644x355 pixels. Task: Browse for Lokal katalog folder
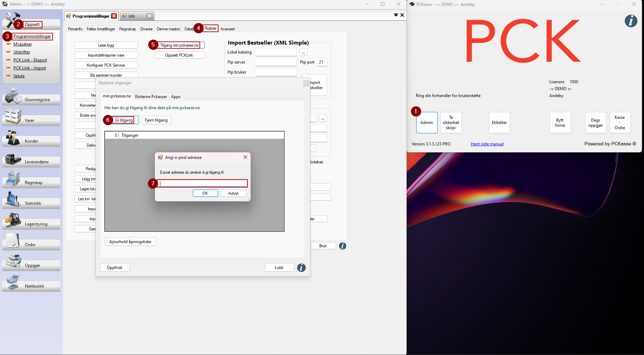pyautogui.click(x=303, y=52)
